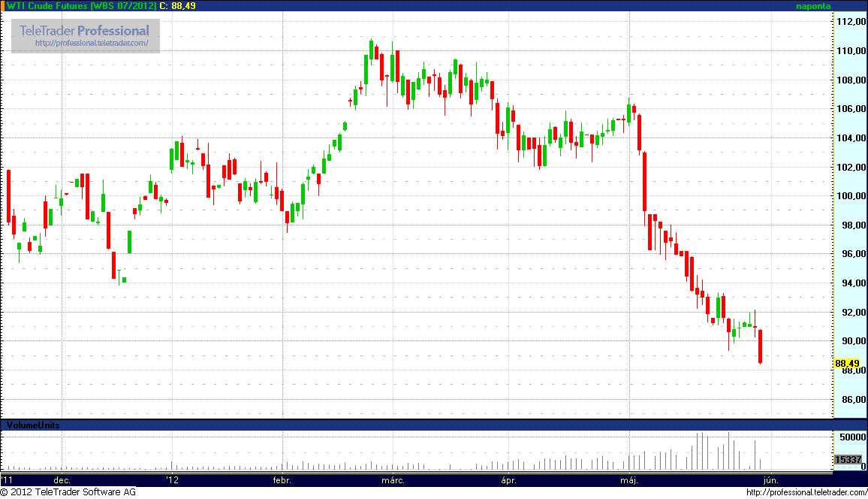Click the 94,00 price axis label
This screenshot has height=499, width=868.
pos(854,283)
